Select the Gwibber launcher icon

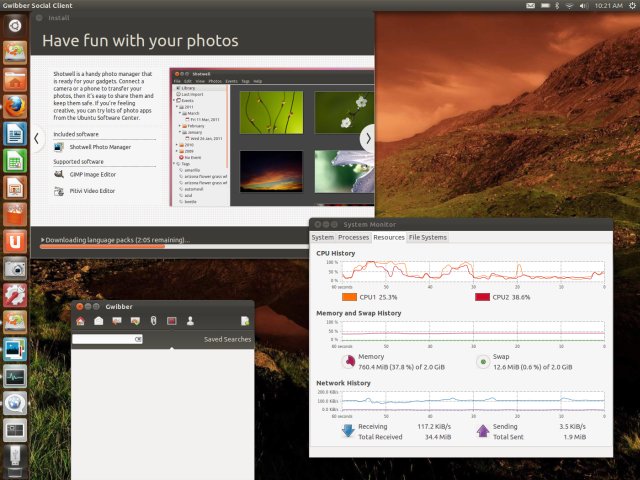coord(15,403)
